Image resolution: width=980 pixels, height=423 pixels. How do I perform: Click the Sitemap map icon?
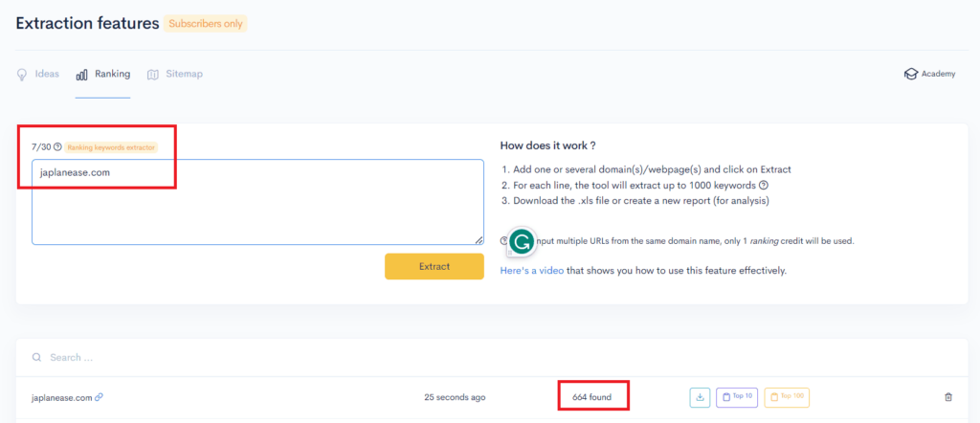(x=153, y=75)
